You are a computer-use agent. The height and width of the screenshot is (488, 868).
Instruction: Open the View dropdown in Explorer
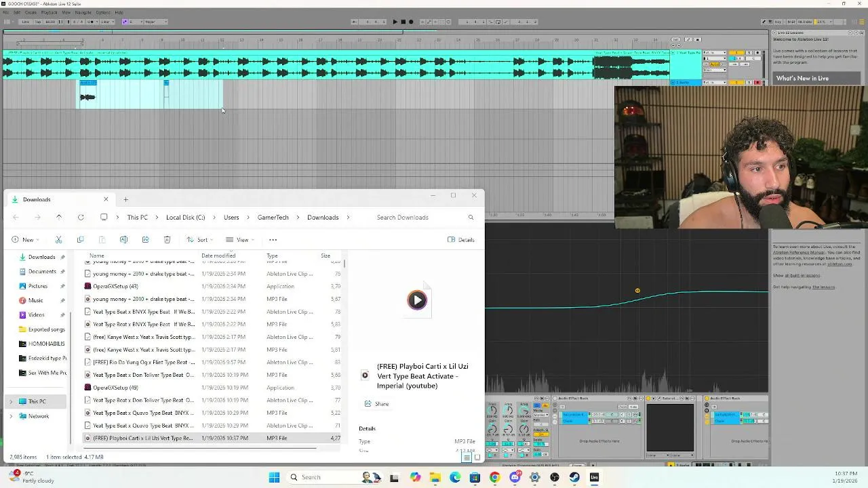coord(240,240)
